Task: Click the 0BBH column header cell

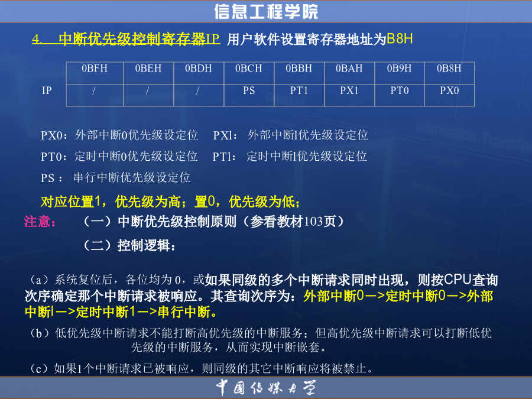Action: [299, 69]
